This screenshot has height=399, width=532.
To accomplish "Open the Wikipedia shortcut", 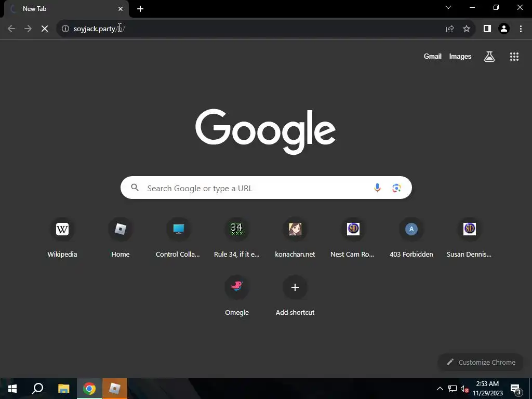I will (x=62, y=238).
